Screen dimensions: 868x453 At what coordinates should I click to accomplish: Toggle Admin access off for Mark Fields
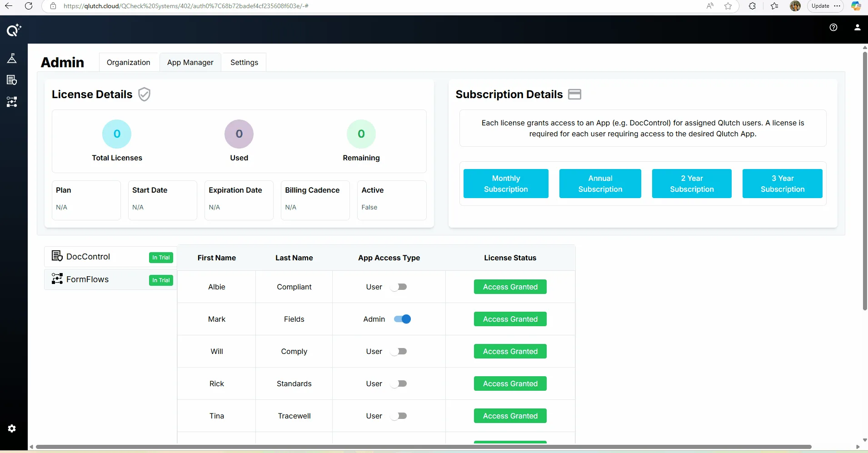coord(403,319)
